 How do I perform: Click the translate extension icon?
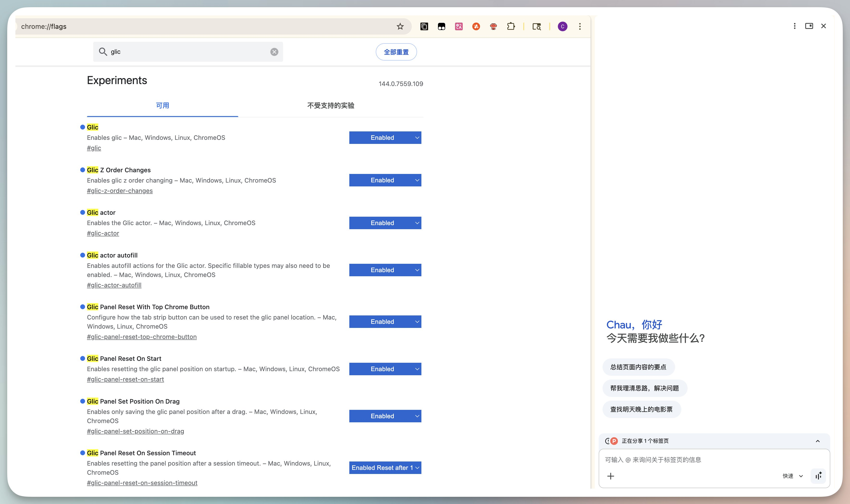pyautogui.click(x=458, y=26)
